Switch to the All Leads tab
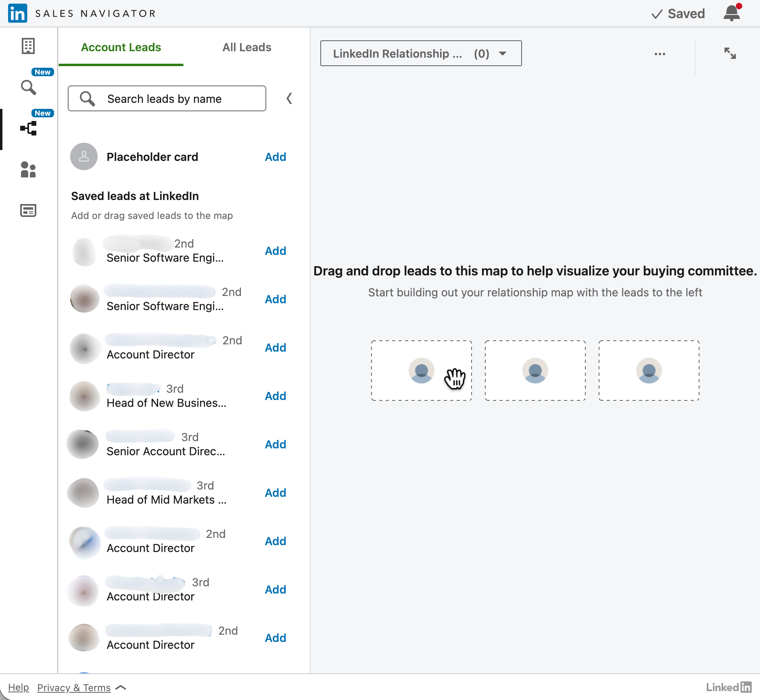The height and width of the screenshot is (700, 760). (x=247, y=47)
